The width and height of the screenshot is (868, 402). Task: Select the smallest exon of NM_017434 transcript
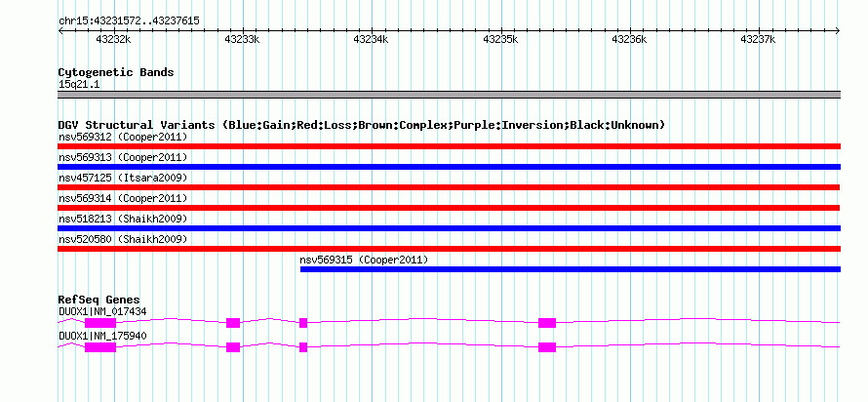click(x=303, y=323)
